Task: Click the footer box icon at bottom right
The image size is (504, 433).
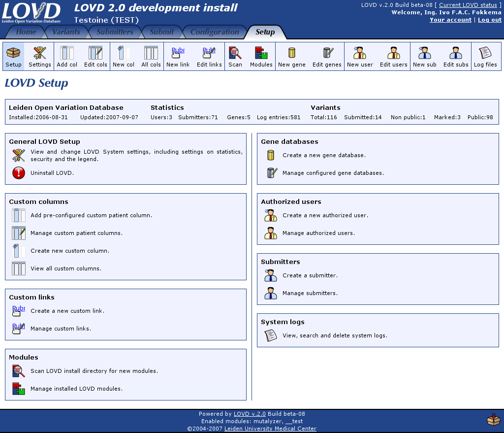Action: click(x=493, y=420)
